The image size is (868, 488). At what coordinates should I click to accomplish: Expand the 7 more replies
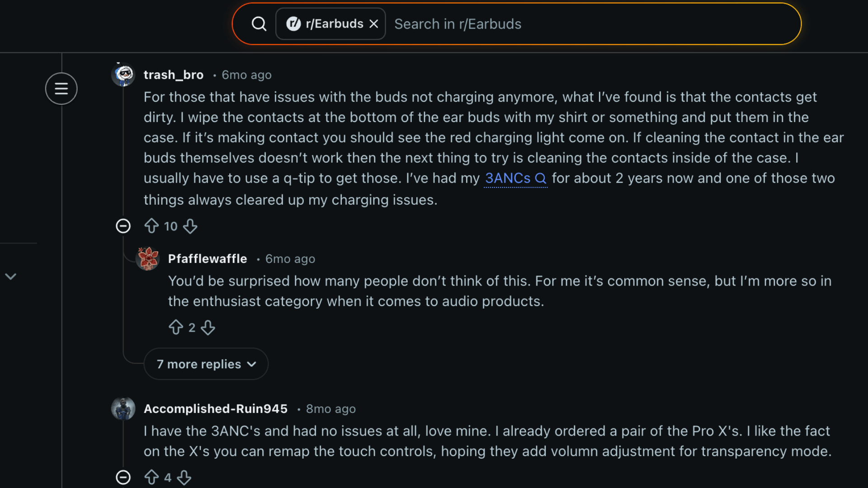pyautogui.click(x=206, y=364)
